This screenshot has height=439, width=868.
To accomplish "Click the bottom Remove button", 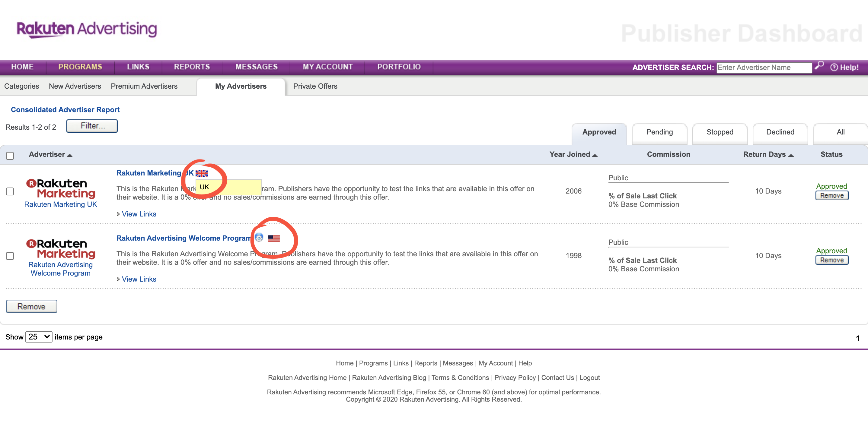I will [x=31, y=306].
